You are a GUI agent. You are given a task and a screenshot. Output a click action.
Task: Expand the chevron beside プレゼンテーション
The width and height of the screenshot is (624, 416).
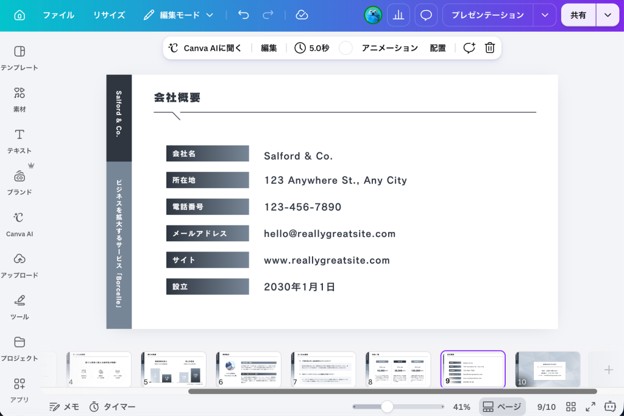545,15
